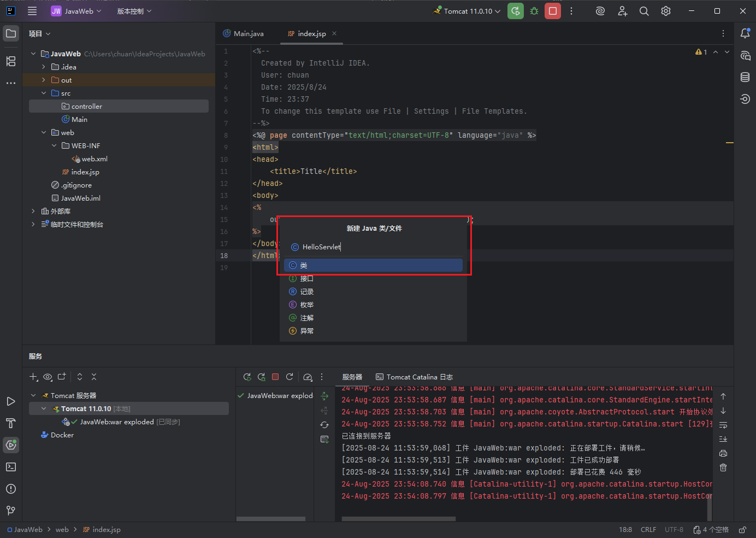Close the index.jsp editor tab

pyautogui.click(x=334, y=33)
